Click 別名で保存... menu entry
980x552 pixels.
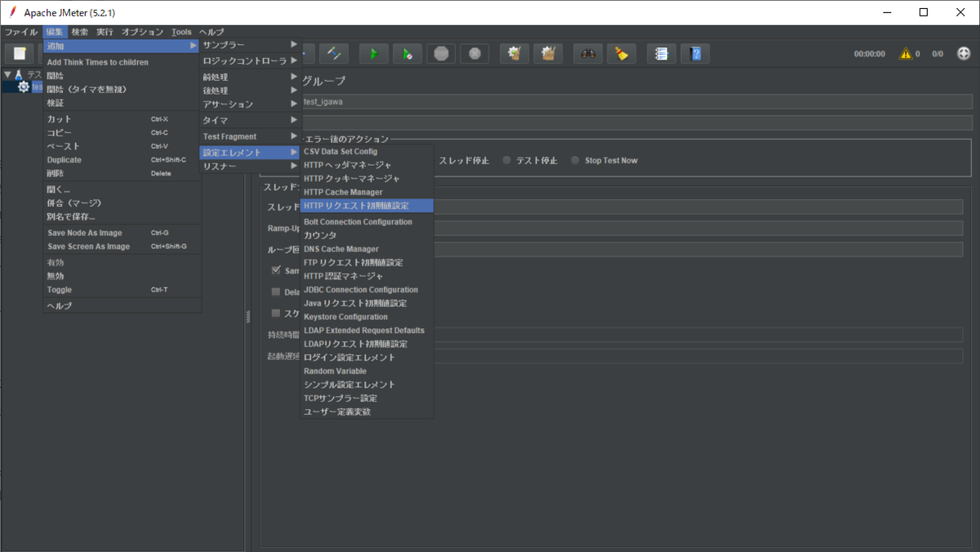[x=122, y=216]
